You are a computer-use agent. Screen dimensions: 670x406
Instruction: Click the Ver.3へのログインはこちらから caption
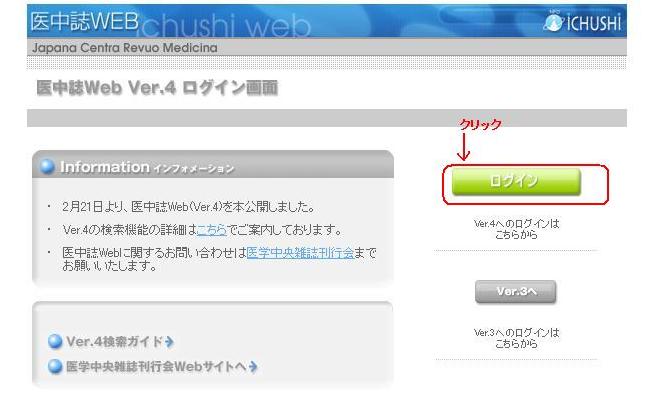point(516,338)
